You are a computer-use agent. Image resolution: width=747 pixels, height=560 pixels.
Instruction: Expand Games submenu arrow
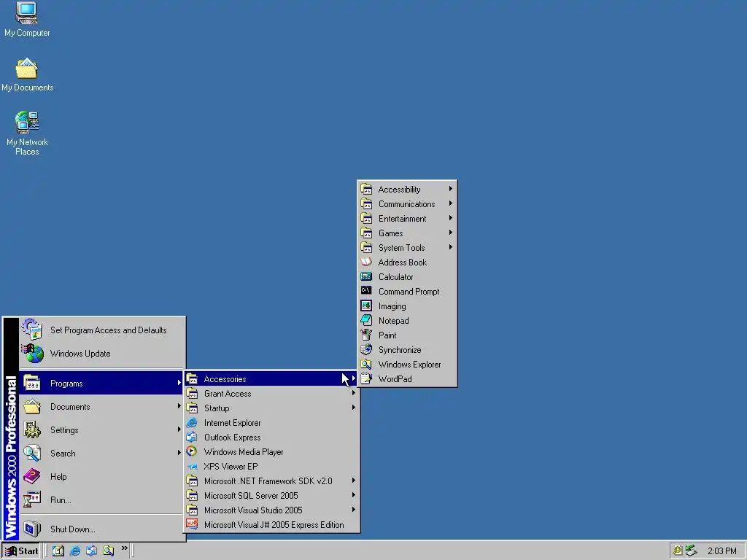(x=450, y=233)
